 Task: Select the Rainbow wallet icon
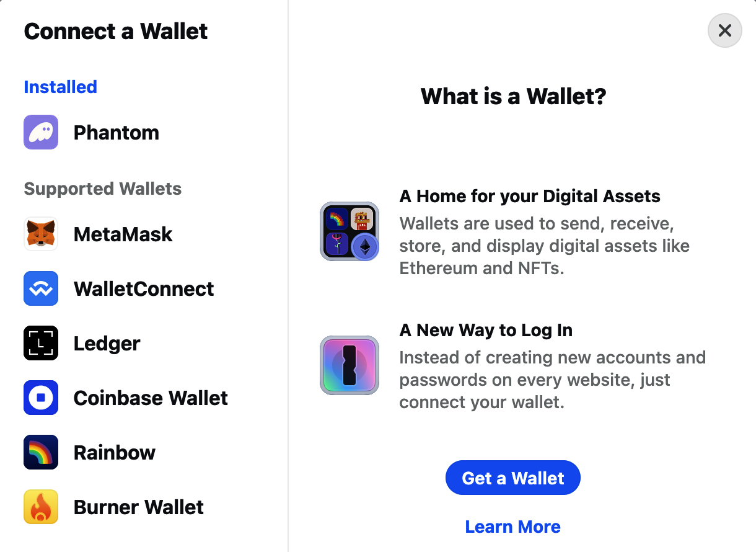tap(40, 452)
